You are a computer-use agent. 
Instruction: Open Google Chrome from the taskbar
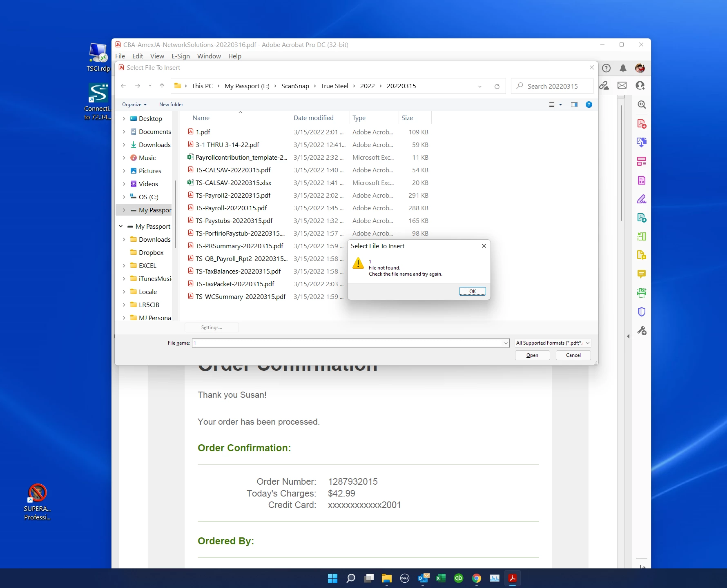tap(477, 578)
